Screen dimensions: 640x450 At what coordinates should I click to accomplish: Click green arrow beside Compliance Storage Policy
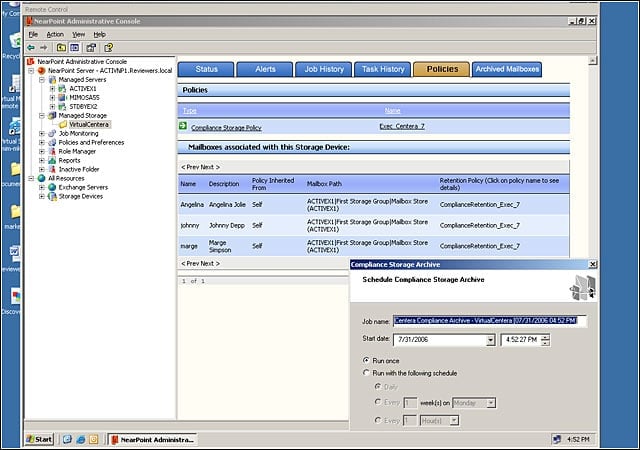(183, 126)
